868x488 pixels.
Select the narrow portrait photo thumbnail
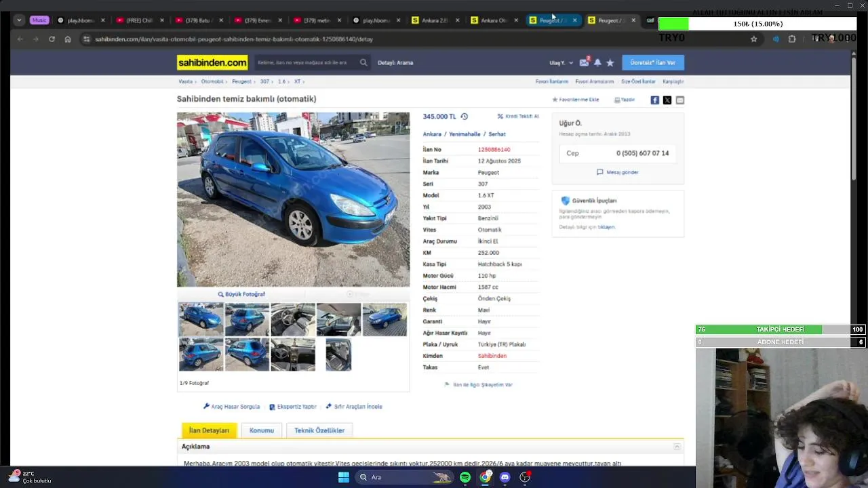[338, 354]
